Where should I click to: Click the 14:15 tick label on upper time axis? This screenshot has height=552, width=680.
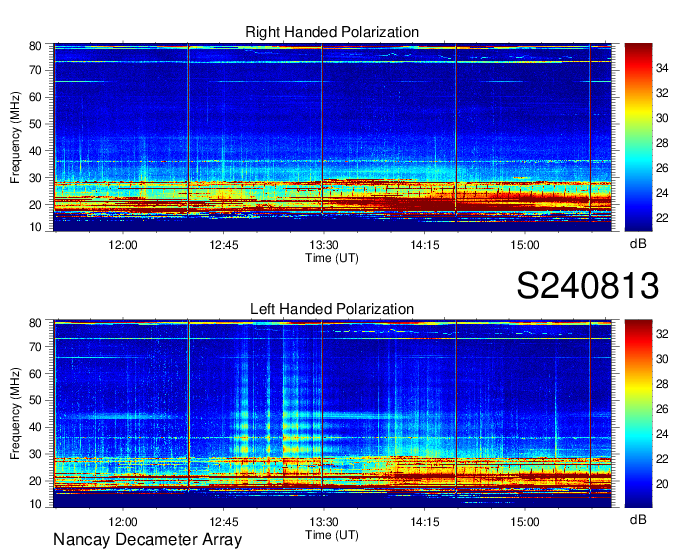pyautogui.click(x=425, y=245)
